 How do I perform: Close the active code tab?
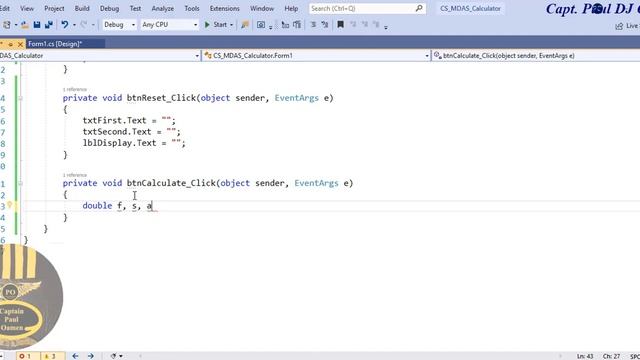coord(20,44)
